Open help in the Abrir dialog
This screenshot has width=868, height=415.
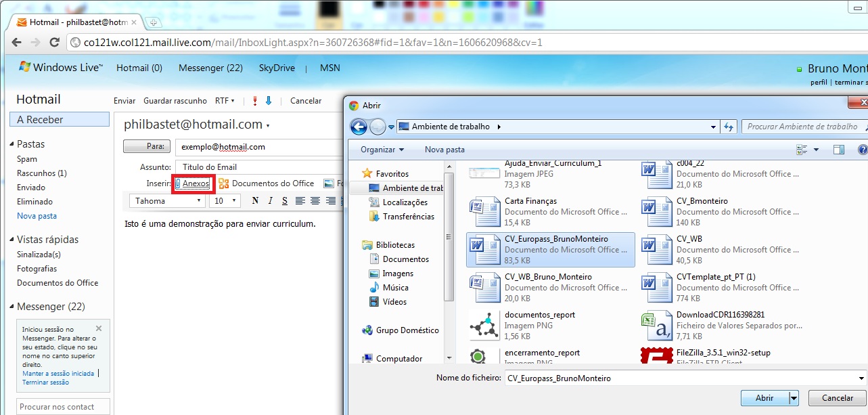863,150
